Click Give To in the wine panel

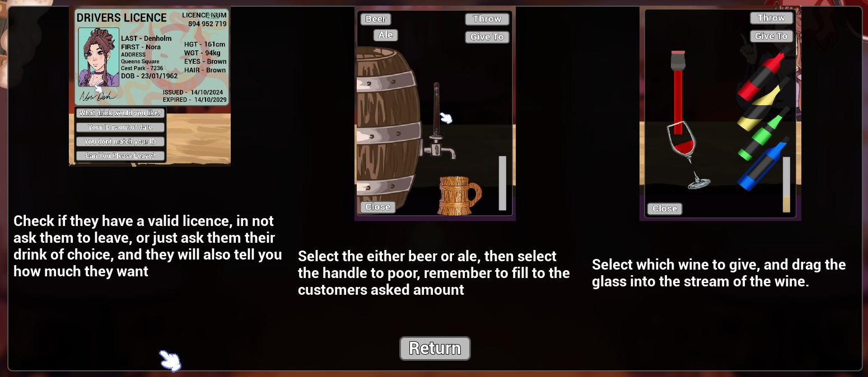point(771,36)
